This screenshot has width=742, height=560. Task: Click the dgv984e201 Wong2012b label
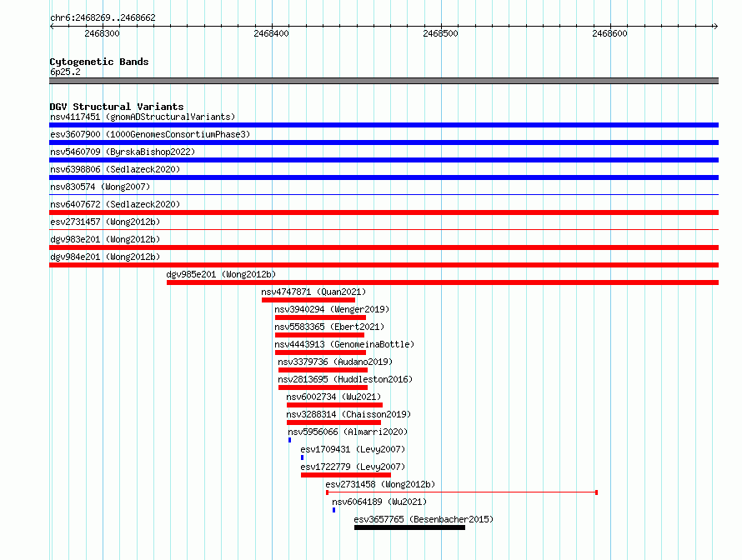pos(105,257)
